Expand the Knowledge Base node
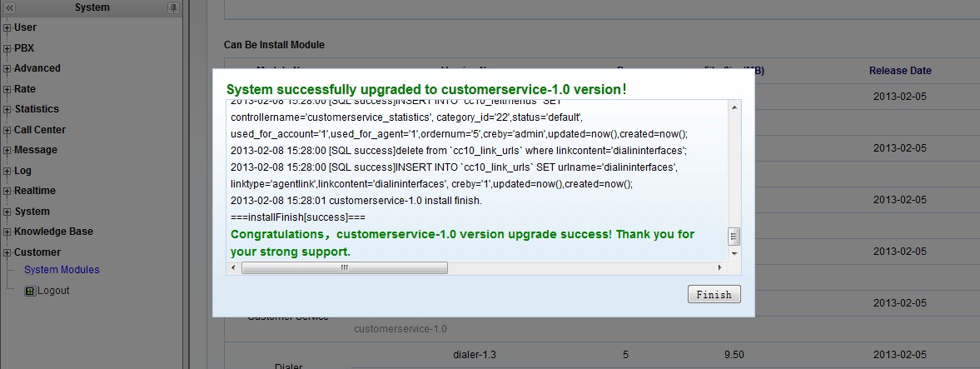The height and width of the screenshot is (369, 980). (x=7, y=232)
